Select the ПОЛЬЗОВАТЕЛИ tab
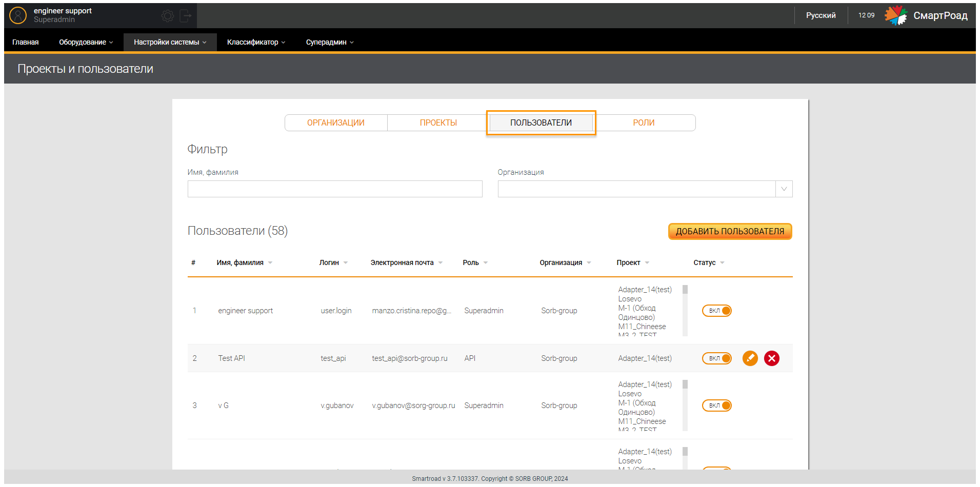Image resolution: width=980 pixels, height=487 pixels. (541, 123)
